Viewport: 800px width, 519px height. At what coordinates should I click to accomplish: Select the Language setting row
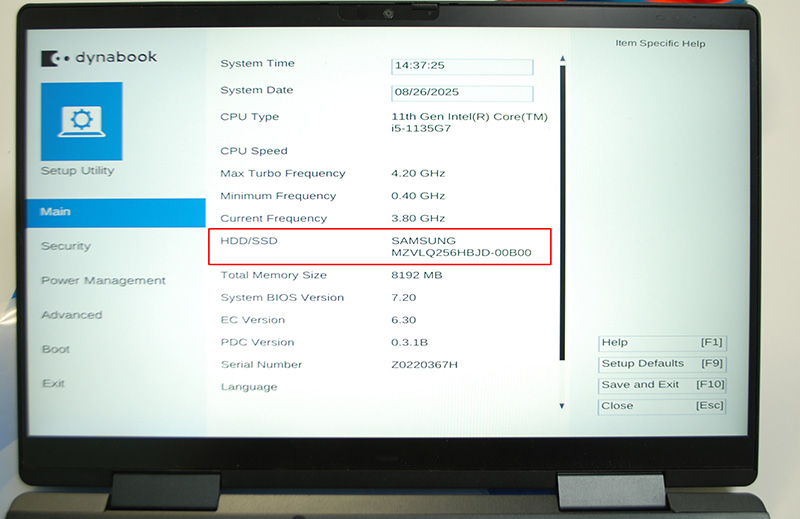pyautogui.click(x=249, y=387)
